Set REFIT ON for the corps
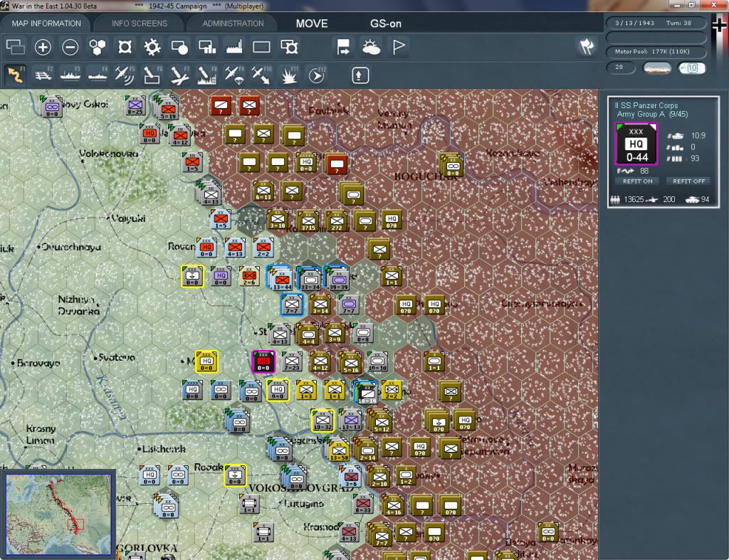The image size is (729, 560). click(x=638, y=181)
